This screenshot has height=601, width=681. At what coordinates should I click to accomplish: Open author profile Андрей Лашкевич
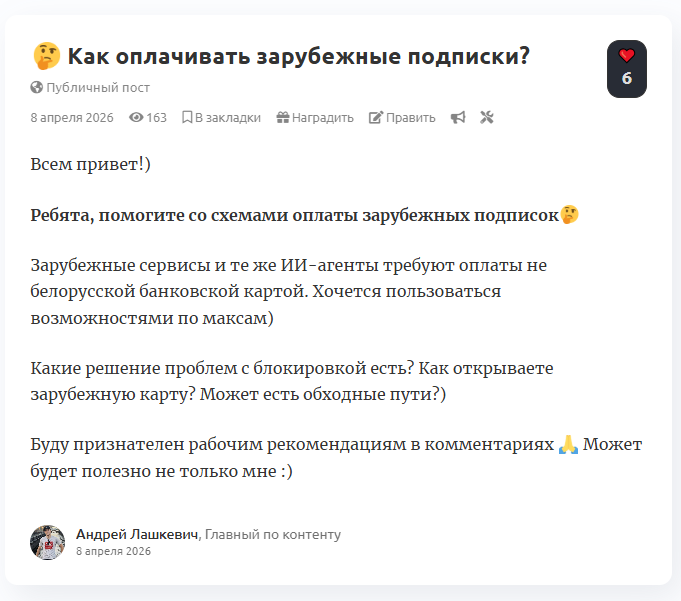tap(137, 534)
